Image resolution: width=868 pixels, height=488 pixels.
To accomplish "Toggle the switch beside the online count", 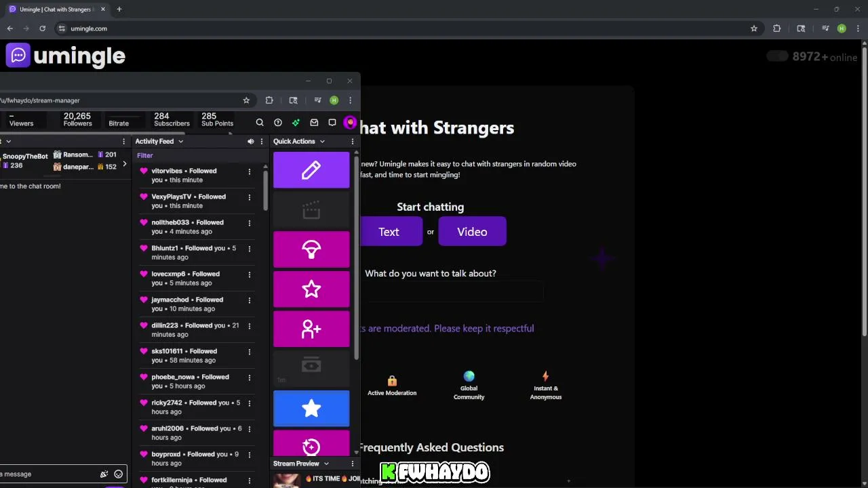I will click(777, 56).
